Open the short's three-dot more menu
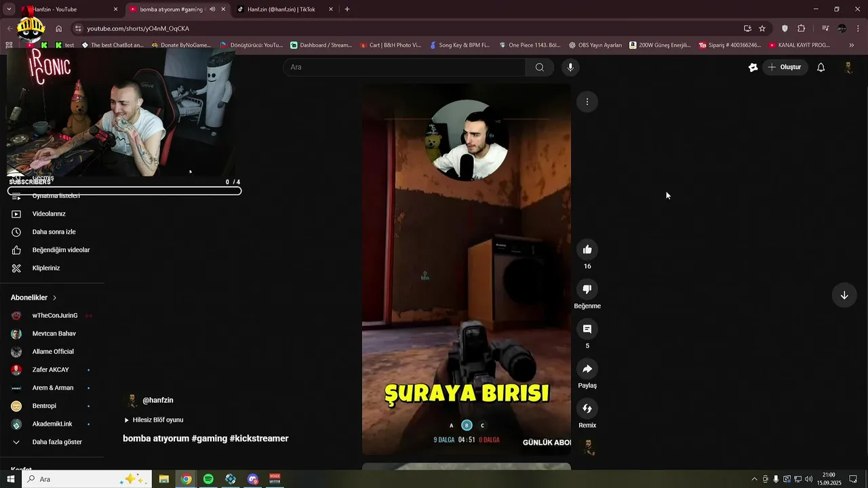 (587, 102)
